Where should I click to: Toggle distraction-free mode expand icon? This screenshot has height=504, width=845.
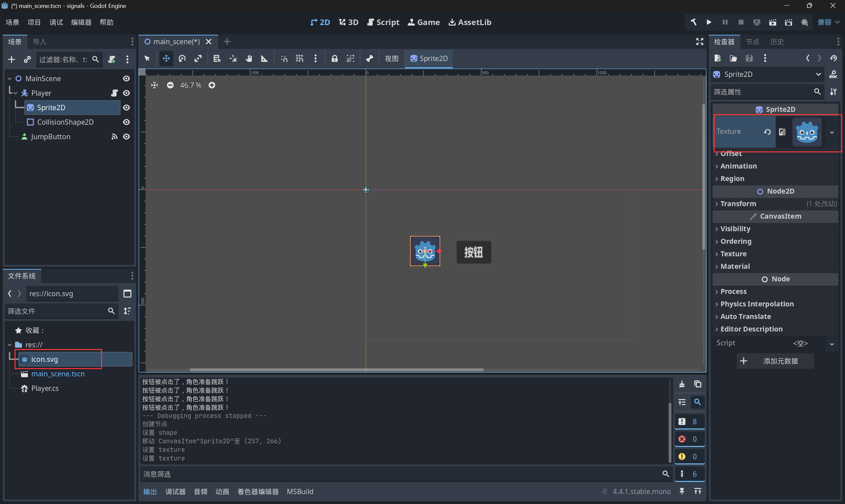point(699,42)
